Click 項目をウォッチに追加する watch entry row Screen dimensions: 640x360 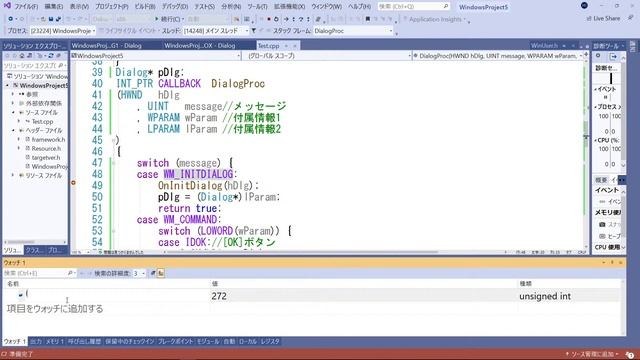pos(55,309)
